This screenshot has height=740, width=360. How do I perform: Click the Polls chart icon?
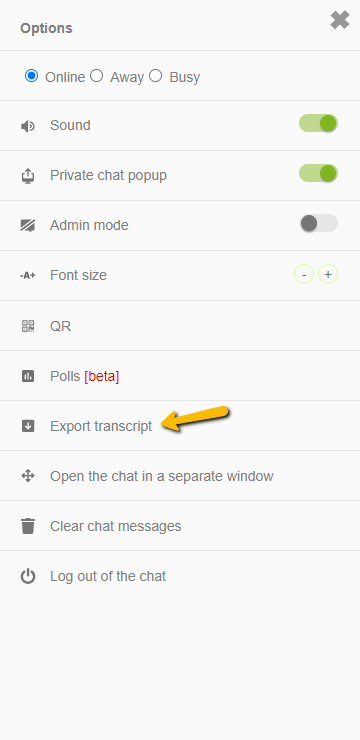28,376
